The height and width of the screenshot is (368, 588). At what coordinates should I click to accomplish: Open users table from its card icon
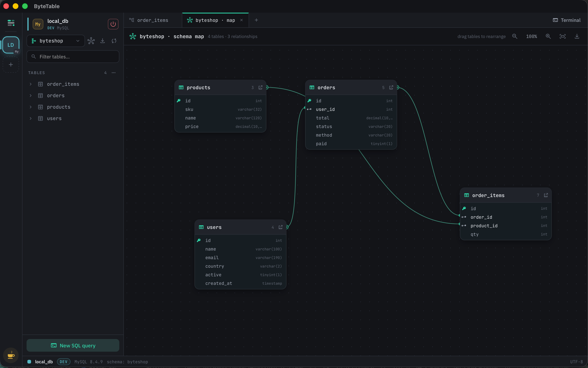tap(281, 227)
